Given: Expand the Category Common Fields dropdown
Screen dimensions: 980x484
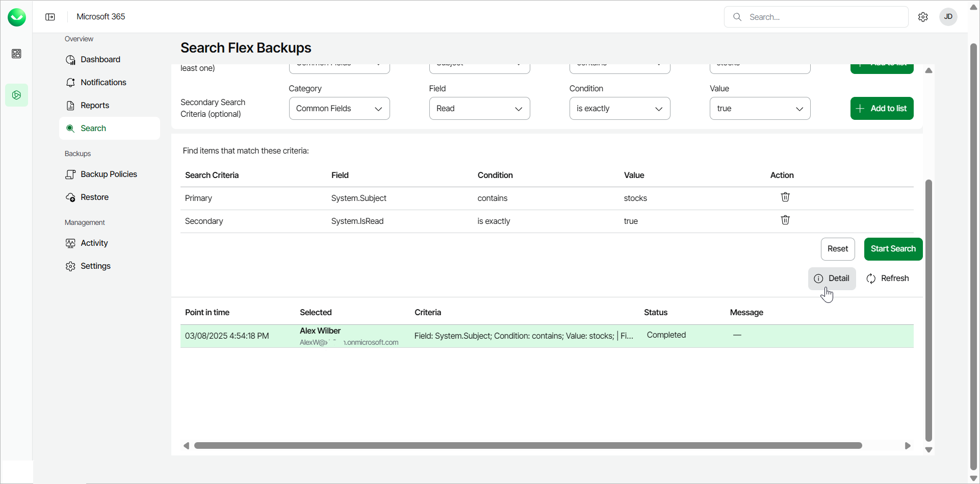Looking at the screenshot, I should pos(339,109).
